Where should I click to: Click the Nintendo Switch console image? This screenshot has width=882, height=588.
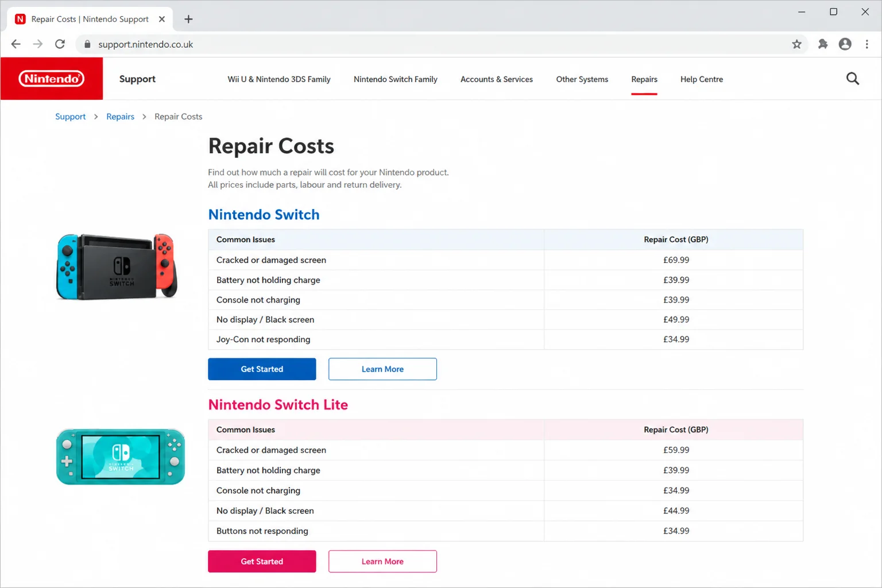(x=117, y=266)
